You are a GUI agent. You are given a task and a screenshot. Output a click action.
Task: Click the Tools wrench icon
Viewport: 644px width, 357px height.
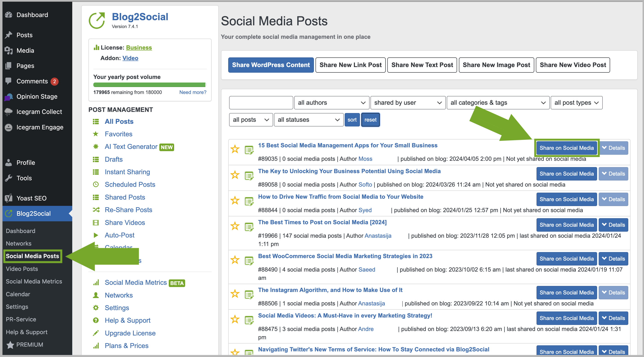pyautogui.click(x=9, y=178)
